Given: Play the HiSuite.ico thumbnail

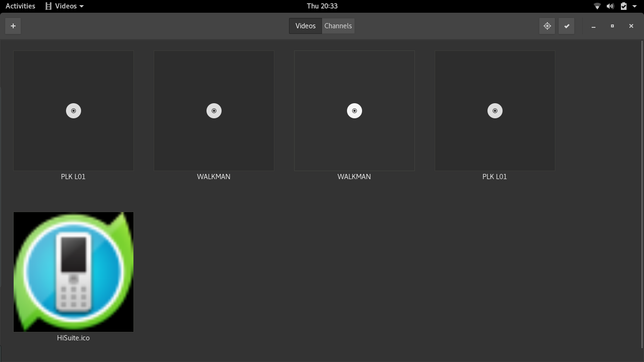Looking at the screenshot, I should click(74, 272).
